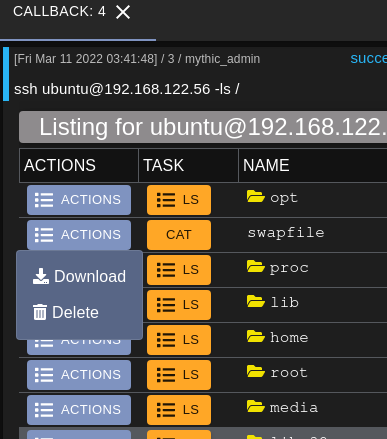Click the lib folder icon

(x=256, y=301)
